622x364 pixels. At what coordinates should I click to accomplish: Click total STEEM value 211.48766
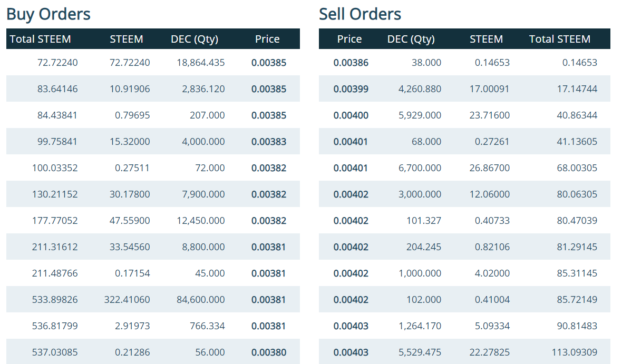coord(55,273)
